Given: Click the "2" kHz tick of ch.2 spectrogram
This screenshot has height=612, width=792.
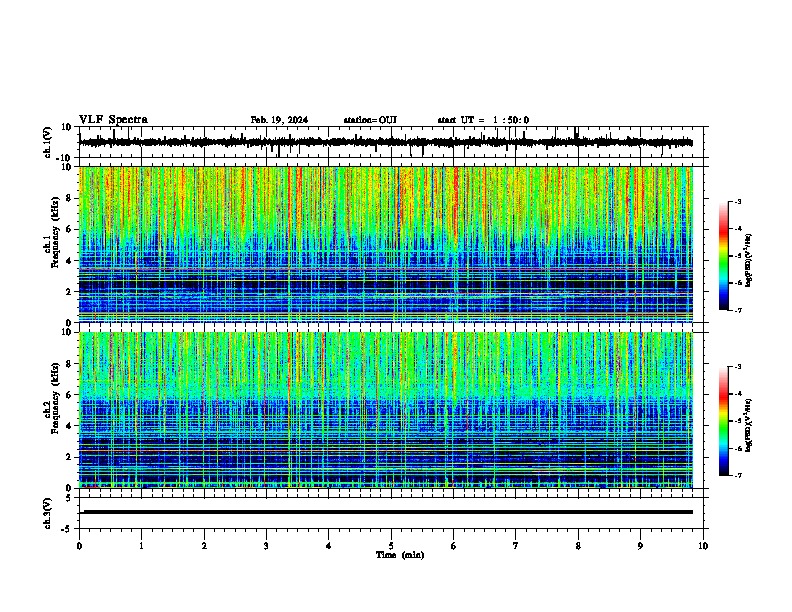Looking at the screenshot, I should point(70,457).
